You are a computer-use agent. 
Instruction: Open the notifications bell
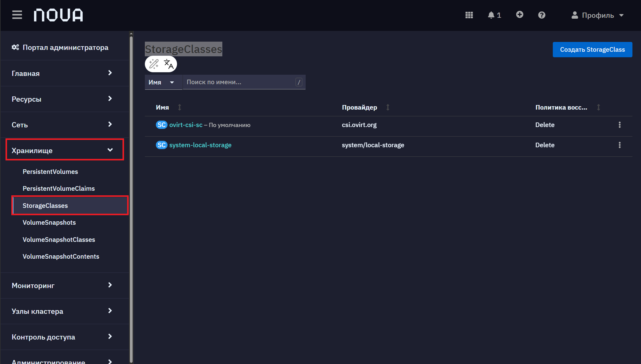[491, 15]
